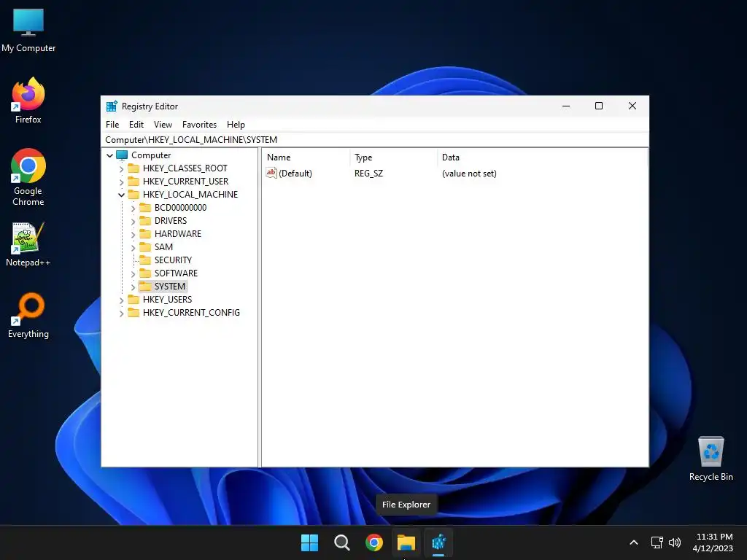This screenshot has width=747, height=560.
Task: Expand HKEY_CURRENT_CONFIG chevron
Action: (121, 313)
